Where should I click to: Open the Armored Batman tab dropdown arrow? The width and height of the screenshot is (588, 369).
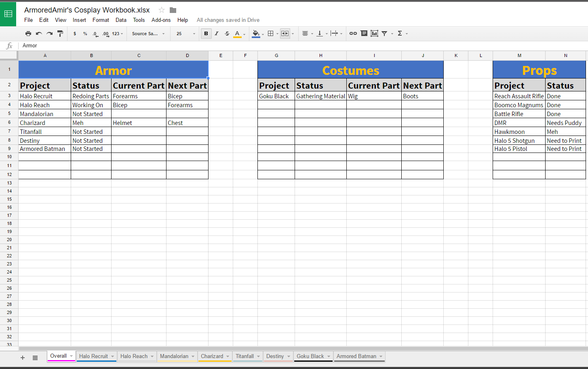381,356
